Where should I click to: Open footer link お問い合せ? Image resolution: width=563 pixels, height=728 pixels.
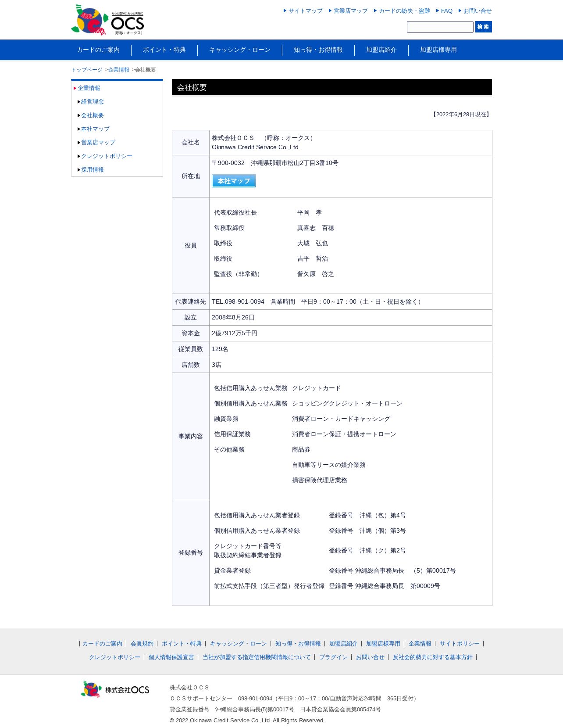pyautogui.click(x=370, y=657)
